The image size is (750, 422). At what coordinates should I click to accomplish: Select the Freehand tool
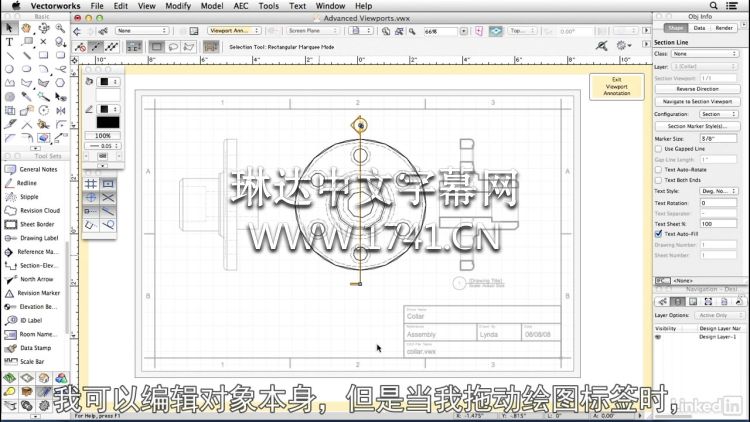60,69
